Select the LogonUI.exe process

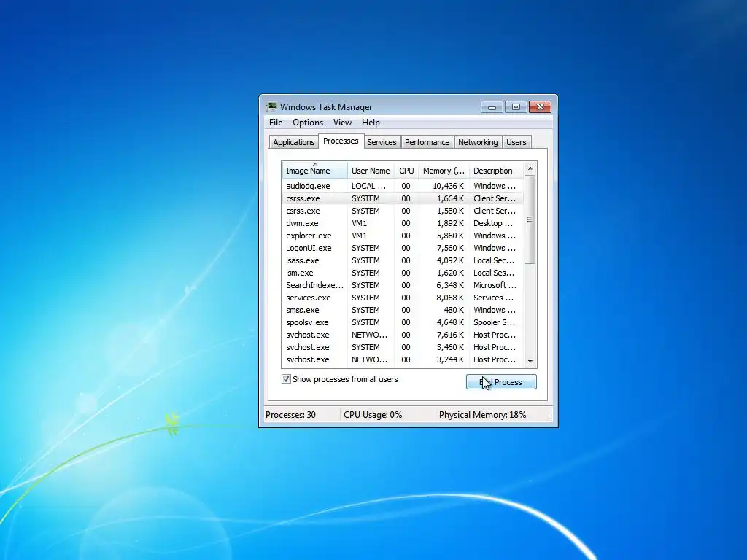(403, 248)
